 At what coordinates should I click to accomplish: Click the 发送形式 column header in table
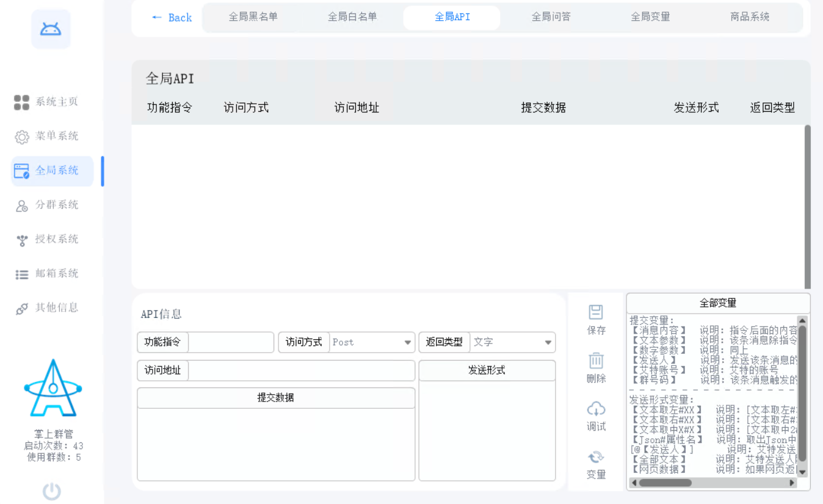pos(696,108)
